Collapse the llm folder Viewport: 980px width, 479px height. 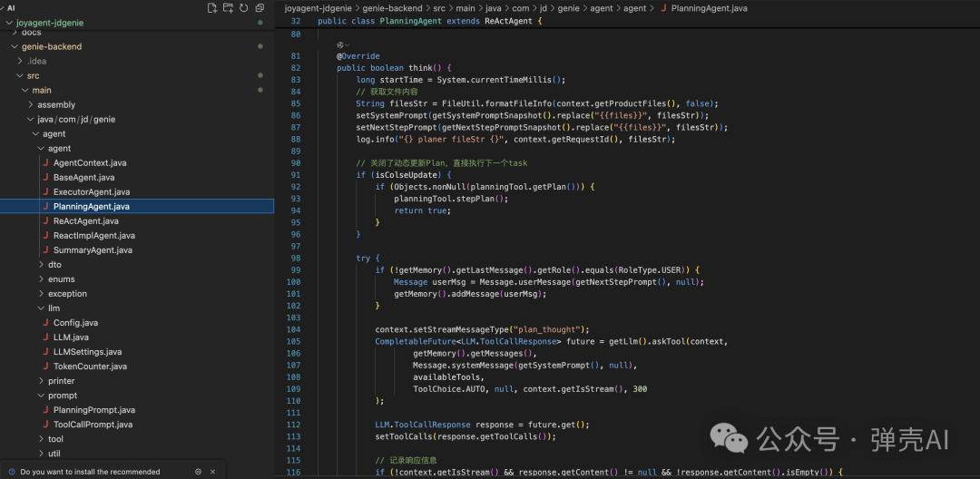pos(41,308)
